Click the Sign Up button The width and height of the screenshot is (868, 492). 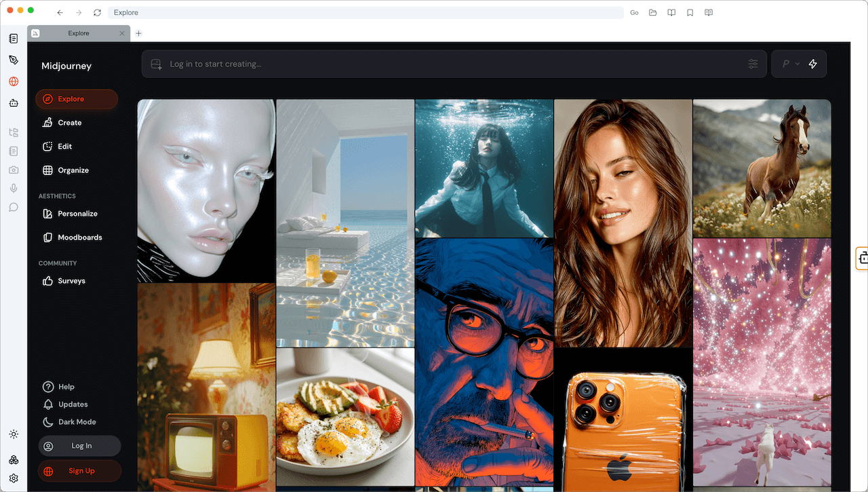[x=80, y=471]
